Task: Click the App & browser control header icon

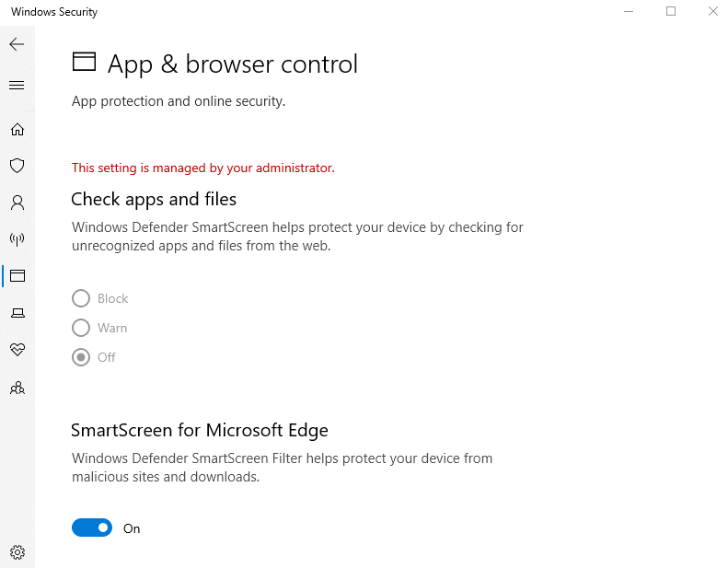Action: pyautogui.click(x=84, y=62)
